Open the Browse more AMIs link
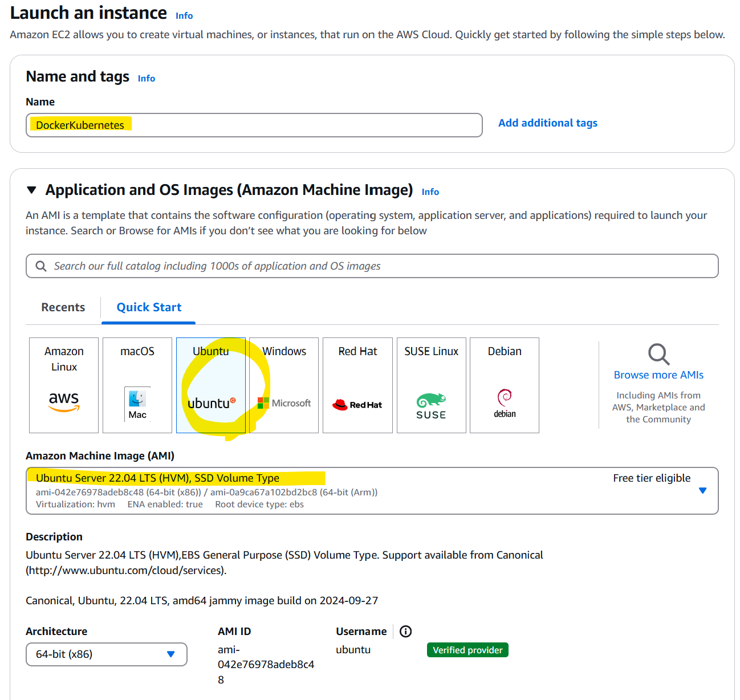 658,375
